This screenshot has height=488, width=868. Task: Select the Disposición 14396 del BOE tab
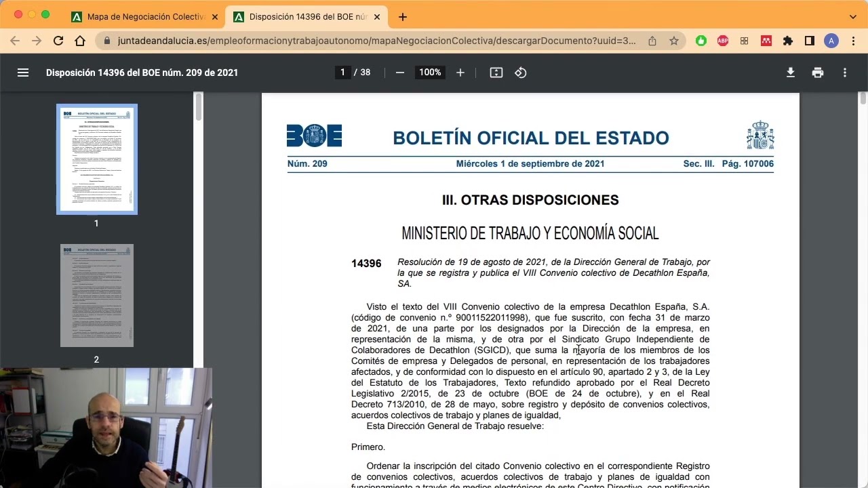(x=308, y=16)
